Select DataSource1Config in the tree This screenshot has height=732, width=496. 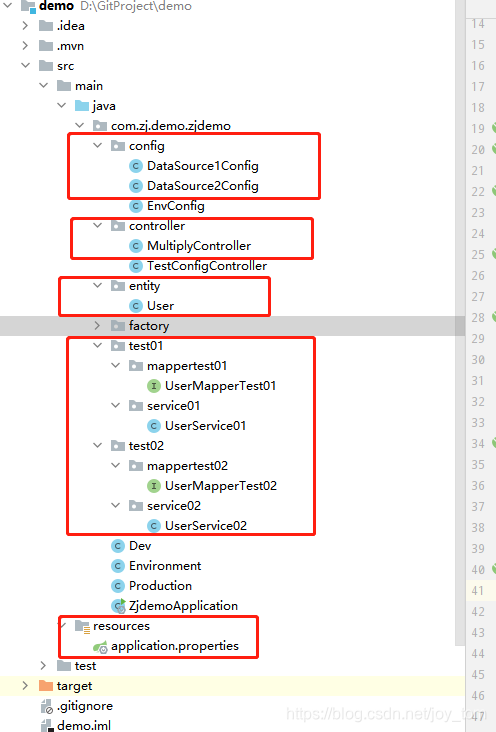coord(203,166)
